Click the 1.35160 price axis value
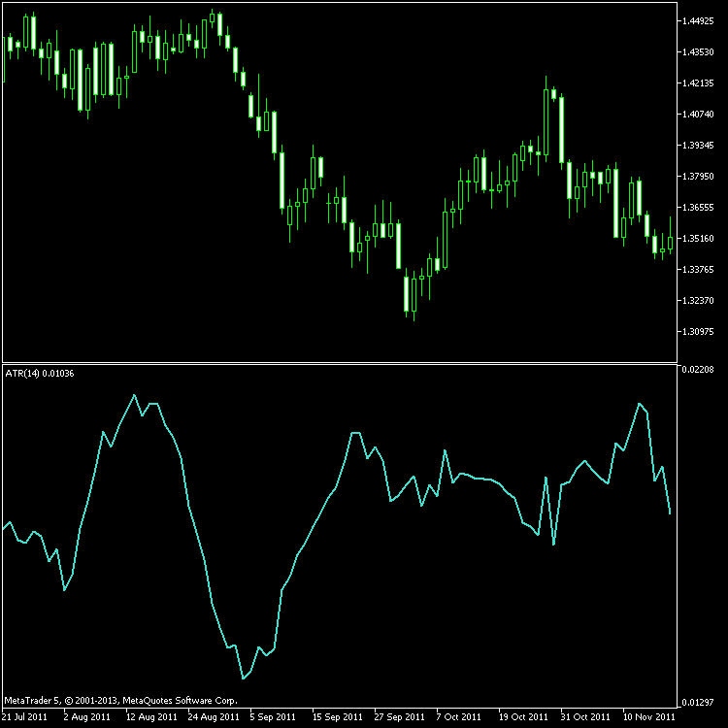The width and height of the screenshot is (728, 728). coord(699,239)
